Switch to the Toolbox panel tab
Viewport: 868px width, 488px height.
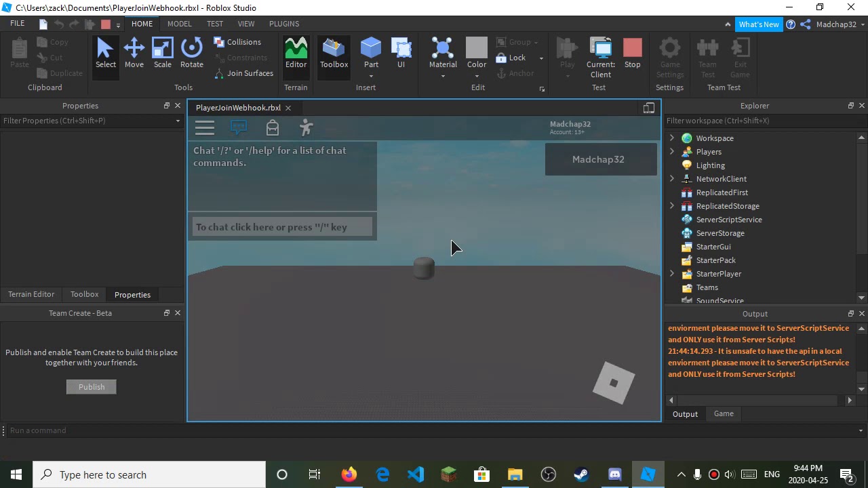[x=85, y=294]
